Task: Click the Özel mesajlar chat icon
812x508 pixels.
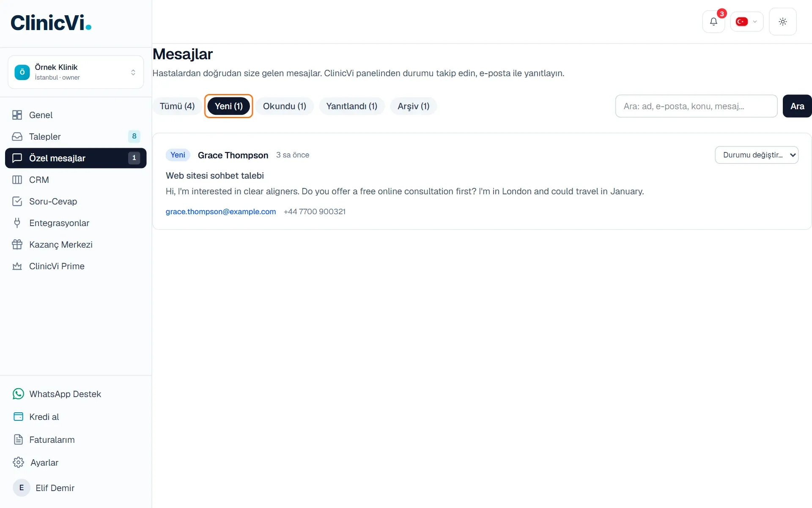Action: point(17,158)
